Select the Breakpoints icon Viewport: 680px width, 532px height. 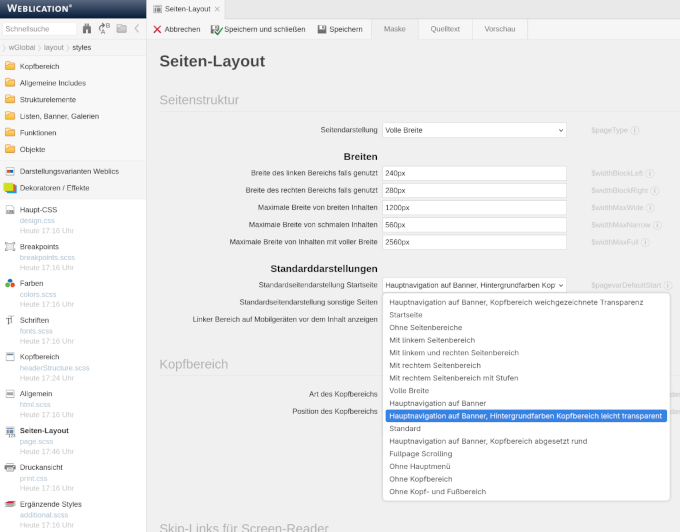click(10, 247)
